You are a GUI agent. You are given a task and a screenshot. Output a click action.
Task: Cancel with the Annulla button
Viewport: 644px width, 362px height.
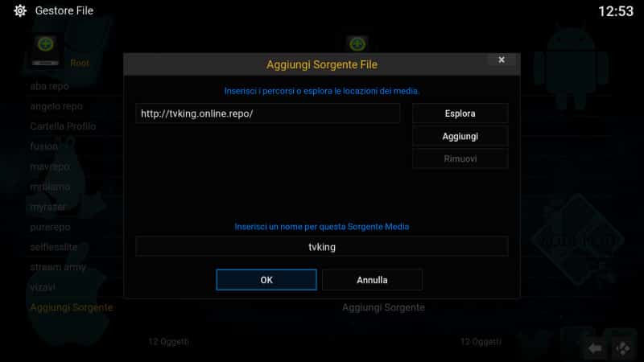point(372,280)
